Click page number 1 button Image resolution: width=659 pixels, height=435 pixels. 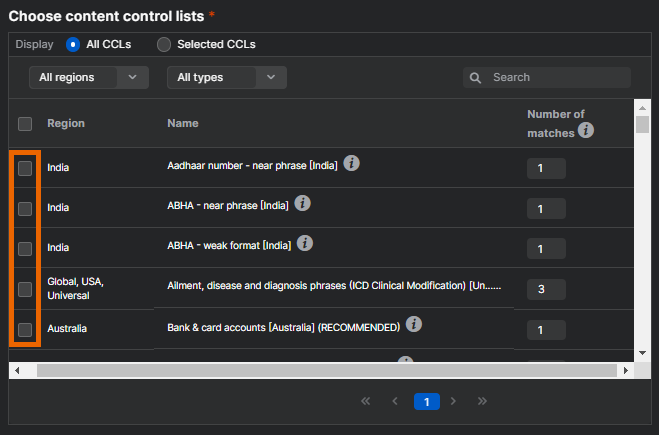(x=426, y=401)
